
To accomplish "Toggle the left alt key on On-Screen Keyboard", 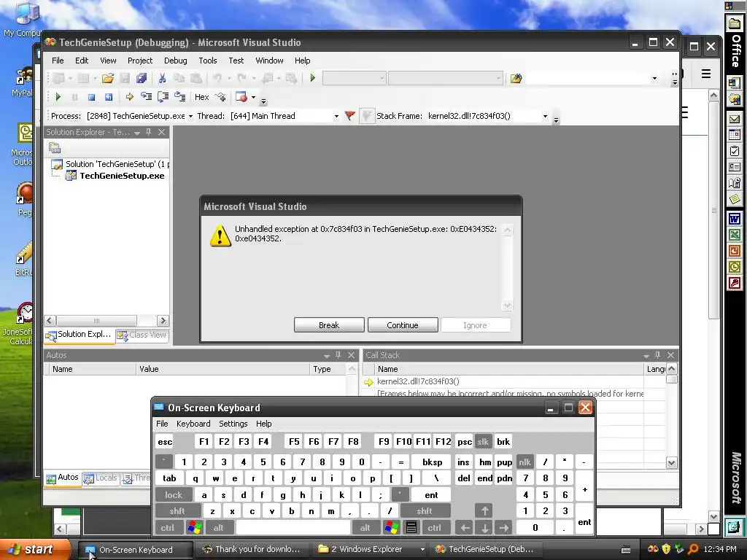I will [218, 528].
